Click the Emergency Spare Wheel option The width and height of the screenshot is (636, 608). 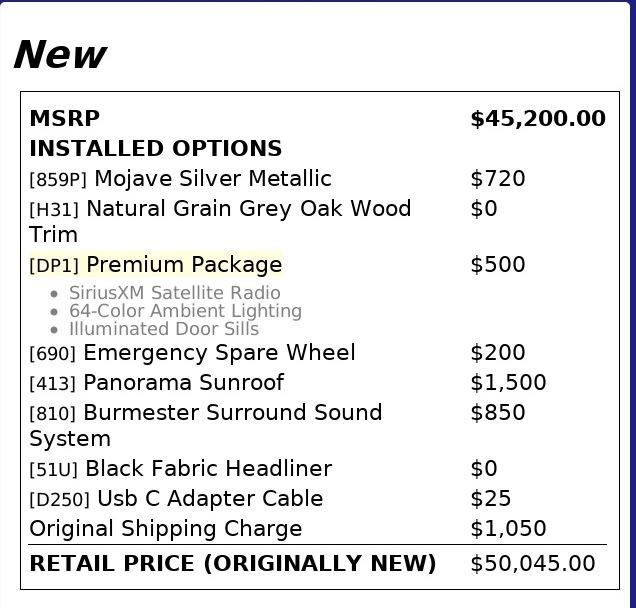(x=219, y=353)
